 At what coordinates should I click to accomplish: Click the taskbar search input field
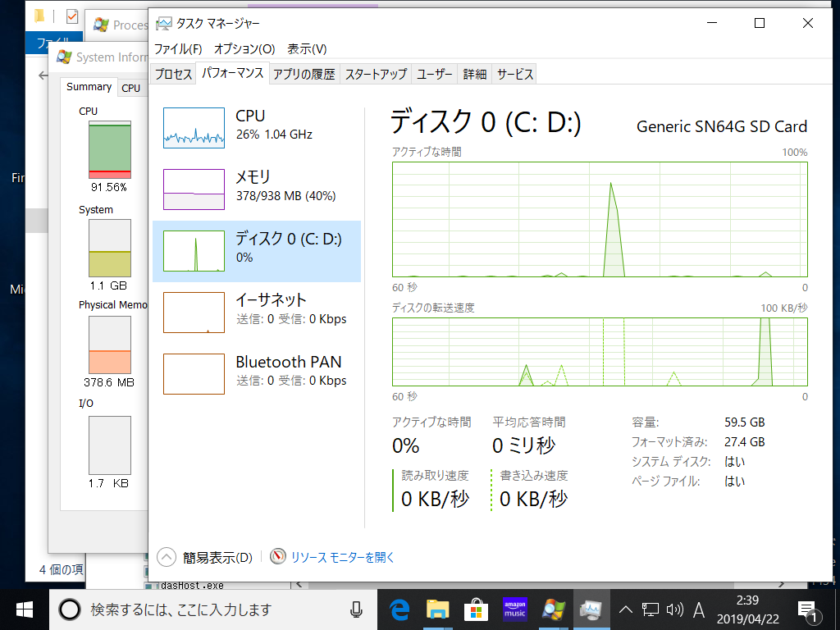point(213,609)
